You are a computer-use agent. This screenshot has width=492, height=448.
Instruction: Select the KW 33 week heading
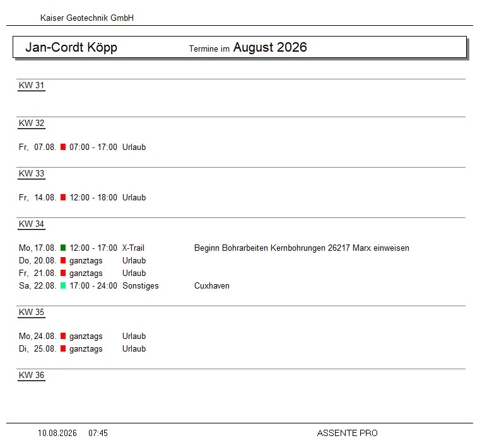(x=32, y=174)
